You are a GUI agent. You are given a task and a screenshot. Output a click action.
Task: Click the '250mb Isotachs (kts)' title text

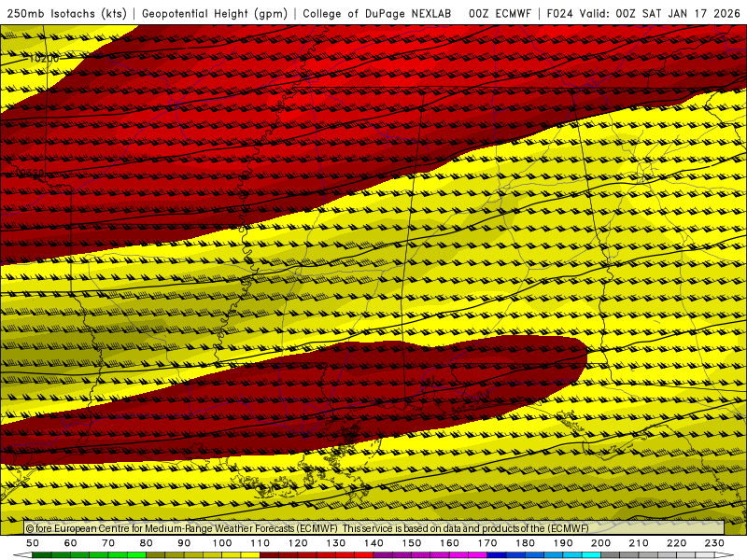(67, 14)
